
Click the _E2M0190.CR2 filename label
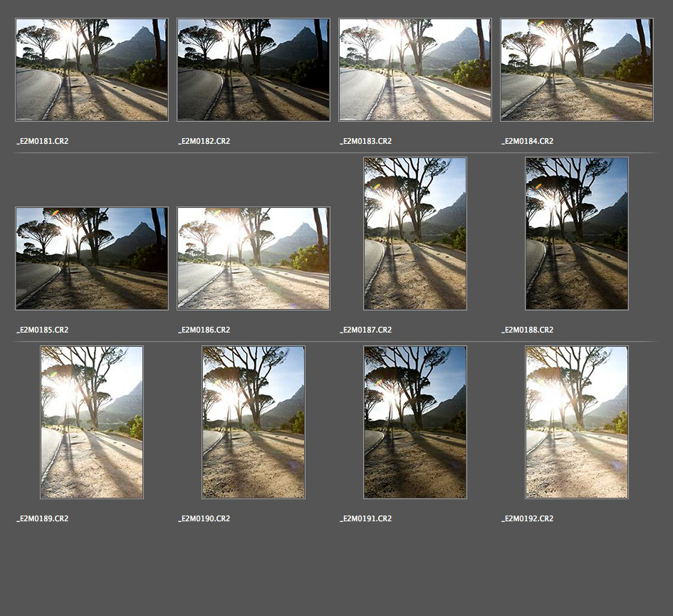pos(204,518)
